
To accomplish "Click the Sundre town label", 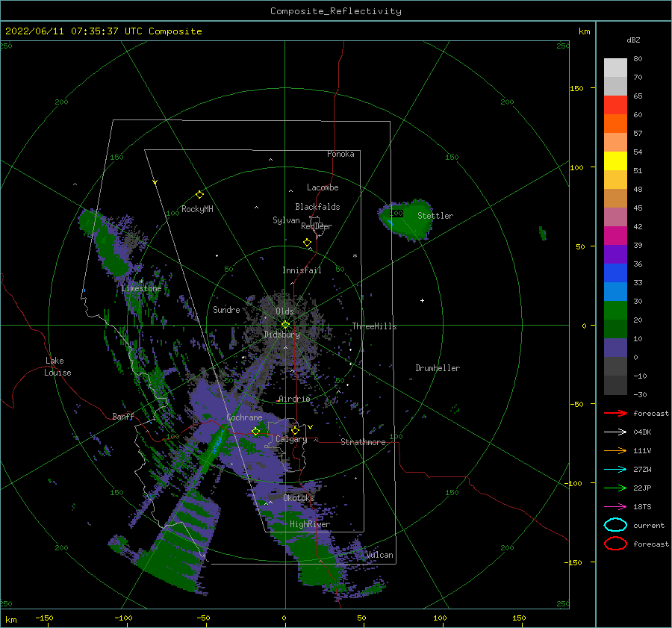I will click(226, 309).
